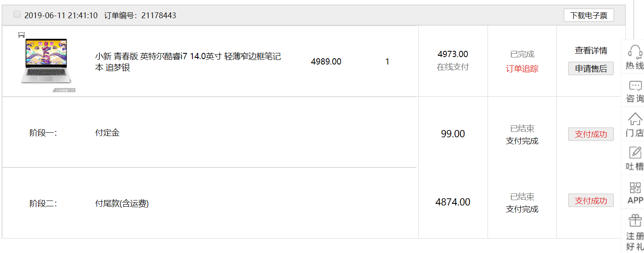
Task: Click the store house icon
Action: (x=635, y=119)
